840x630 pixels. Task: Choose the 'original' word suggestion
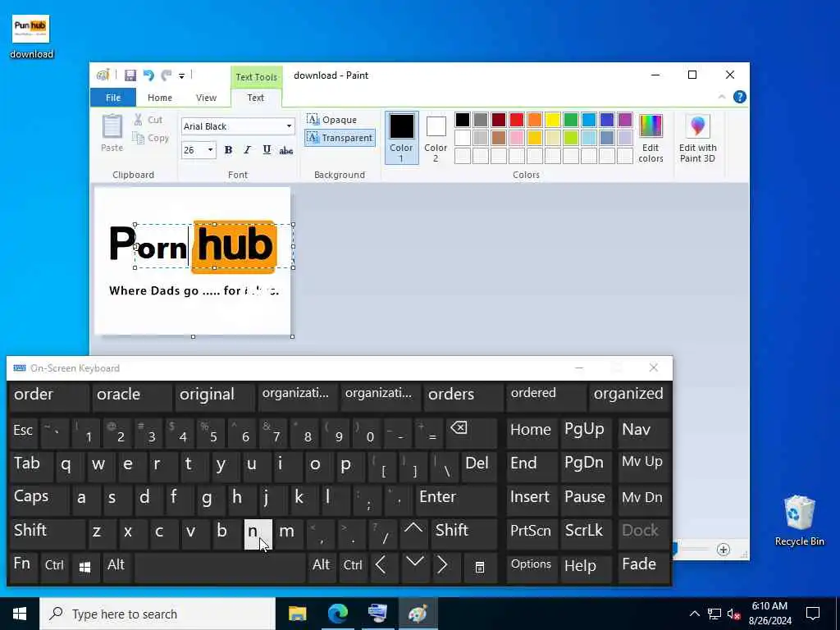point(215,396)
